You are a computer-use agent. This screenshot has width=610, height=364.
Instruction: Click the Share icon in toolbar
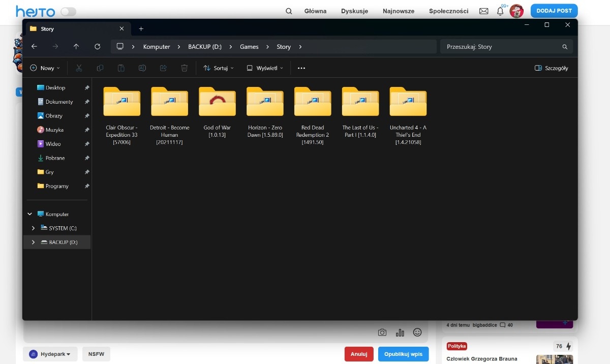point(163,68)
